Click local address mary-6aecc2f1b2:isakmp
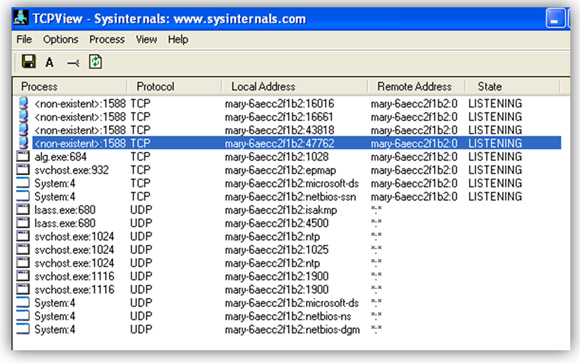The width and height of the screenshot is (580, 363). [x=281, y=210]
